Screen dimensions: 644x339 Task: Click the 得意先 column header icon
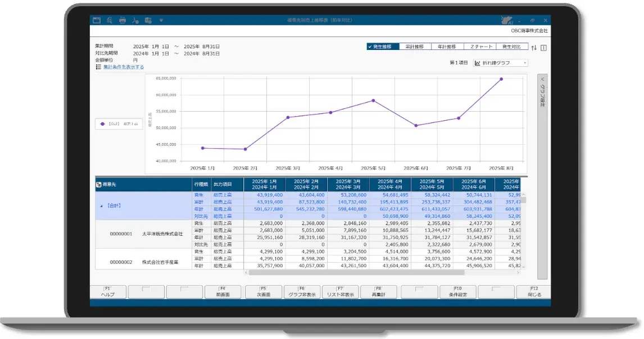click(x=99, y=184)
